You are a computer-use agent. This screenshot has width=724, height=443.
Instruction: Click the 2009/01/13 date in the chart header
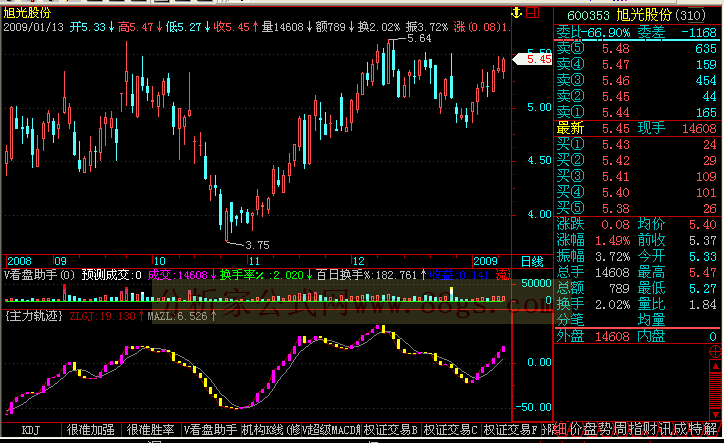pos(33,27)
